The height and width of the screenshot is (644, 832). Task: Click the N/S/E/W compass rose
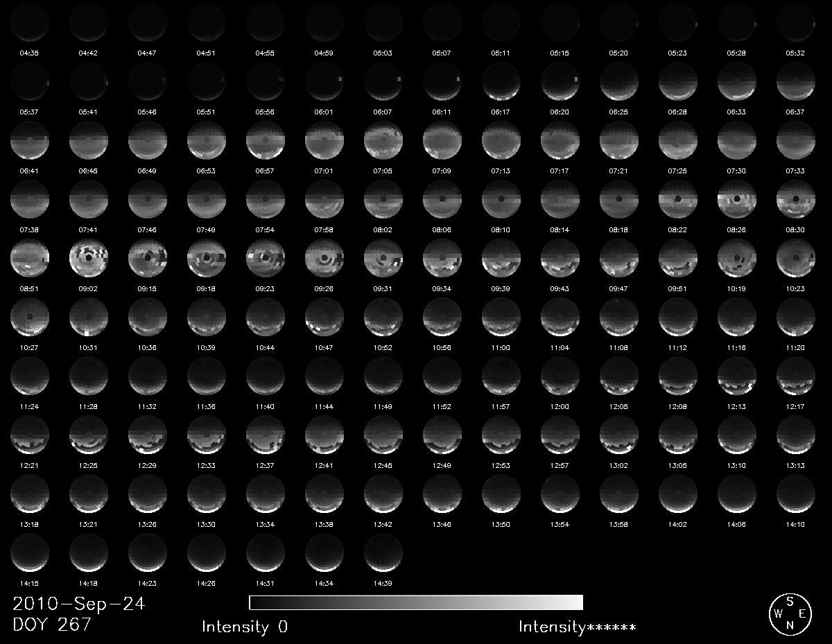pyautogui.click(x=789, y=613)
